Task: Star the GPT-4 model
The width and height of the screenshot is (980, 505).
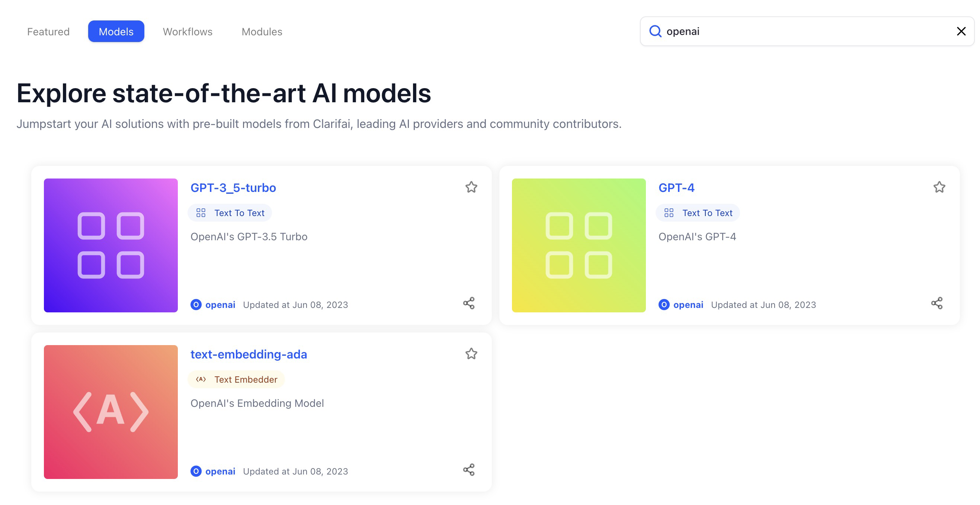Action: tap(939, 187)
